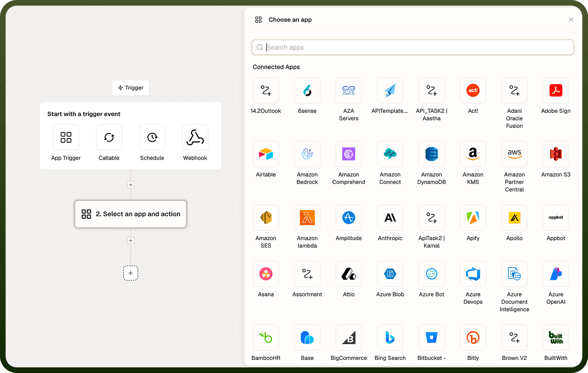
Task: Choose the Amazon KMS app
Action: 473,154
